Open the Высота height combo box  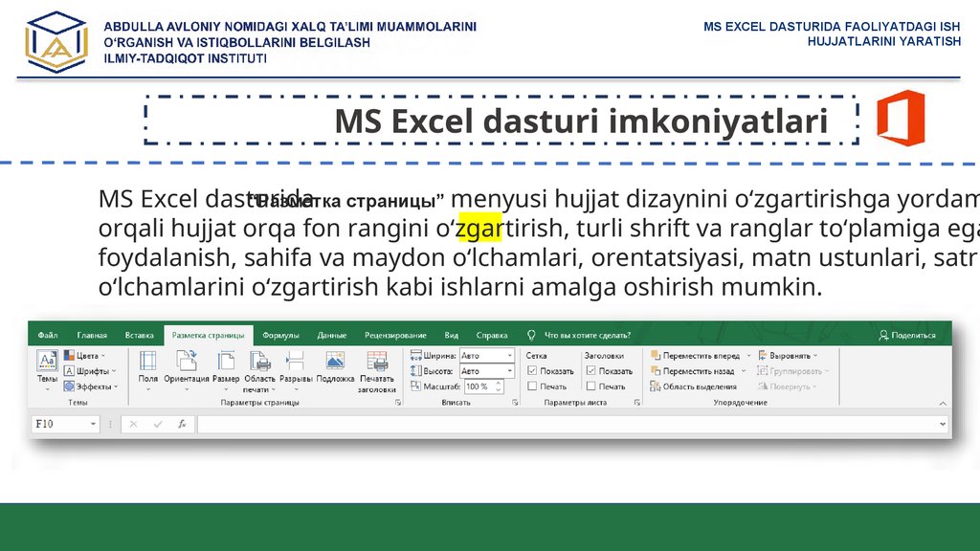487,371
